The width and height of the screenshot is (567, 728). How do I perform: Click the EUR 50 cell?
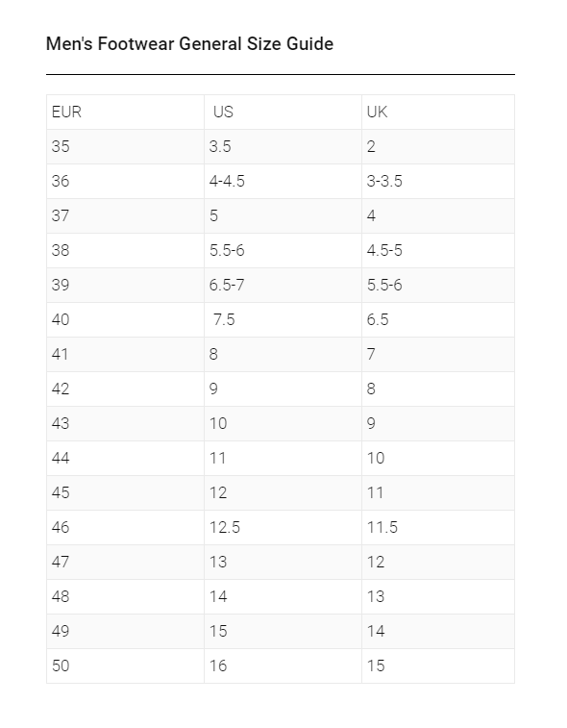125,665
